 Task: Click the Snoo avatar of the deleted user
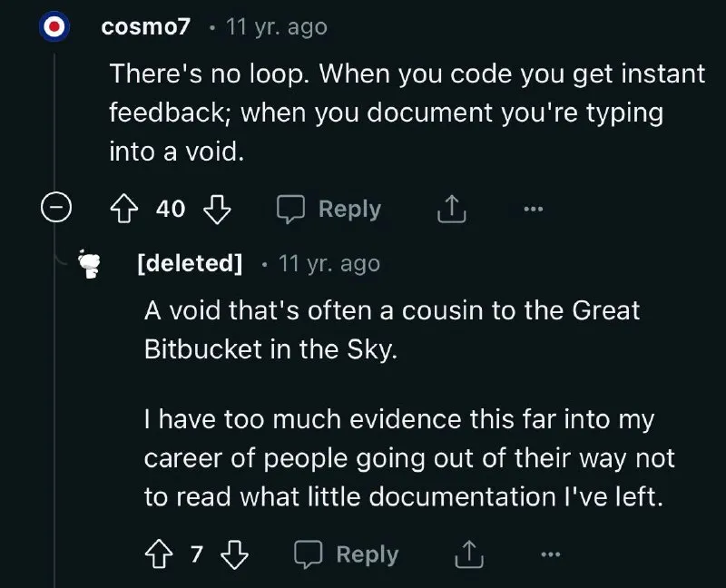[x=88, y=264]
